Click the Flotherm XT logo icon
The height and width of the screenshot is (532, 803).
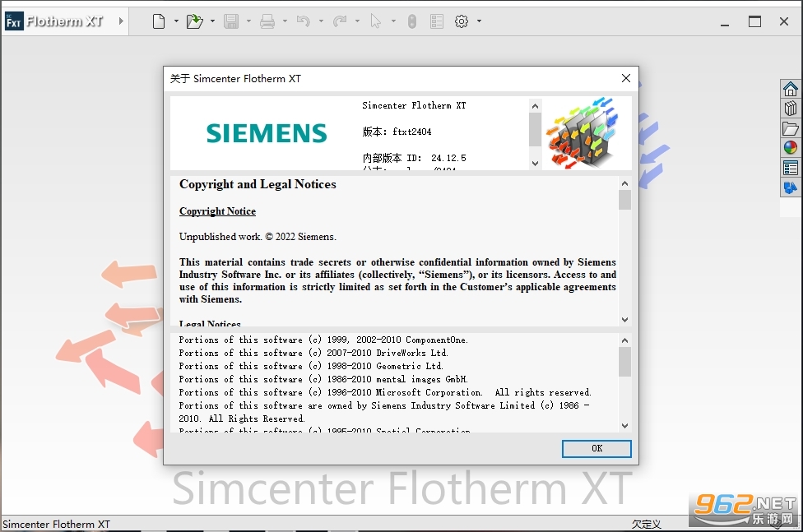[14, 21]
